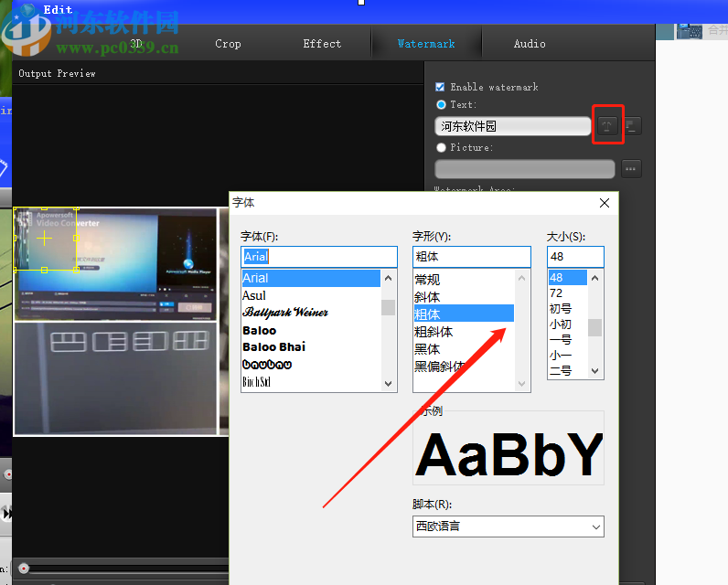Choose 粗体 bold font style
Viewport: 728px width, 585px height.
tap(464, 314)
